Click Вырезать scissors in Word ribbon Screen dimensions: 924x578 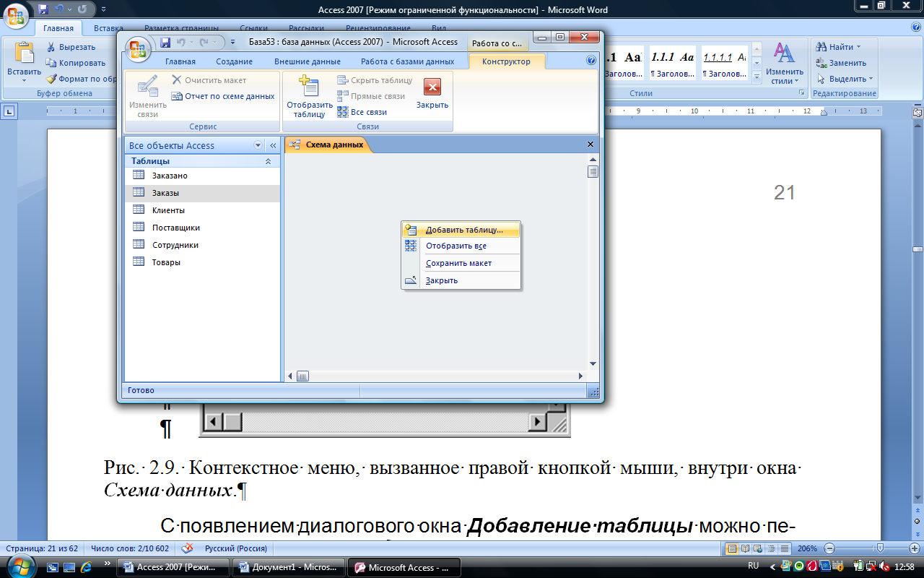click(52, 47)
